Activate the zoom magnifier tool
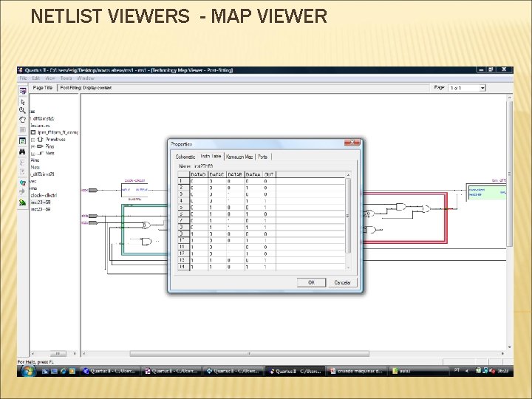532x399 pixels. tap(22, 110)
